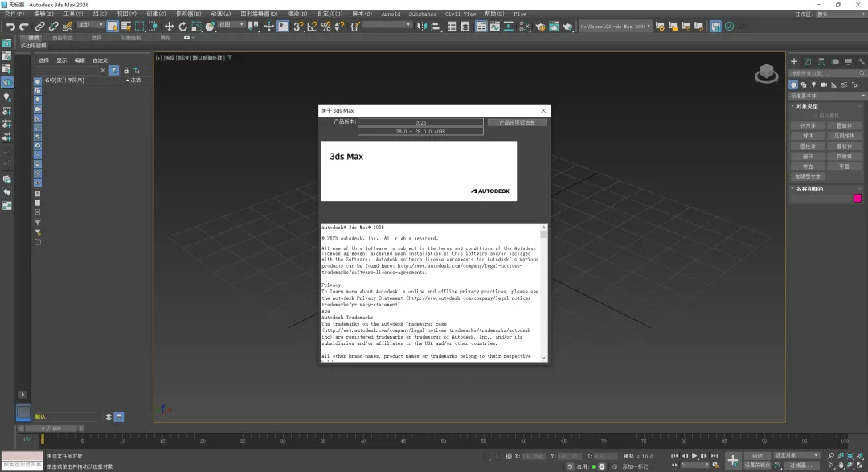Choose the Rectangular Selection Region tool

(x=140, y=26)
